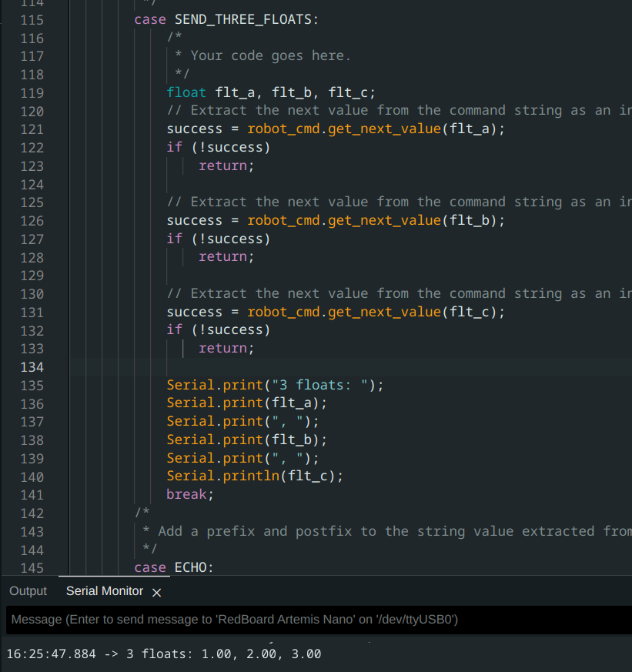Click the Extract comment on line 120
This screenshot has height=672, width=632.
point(400,111)
